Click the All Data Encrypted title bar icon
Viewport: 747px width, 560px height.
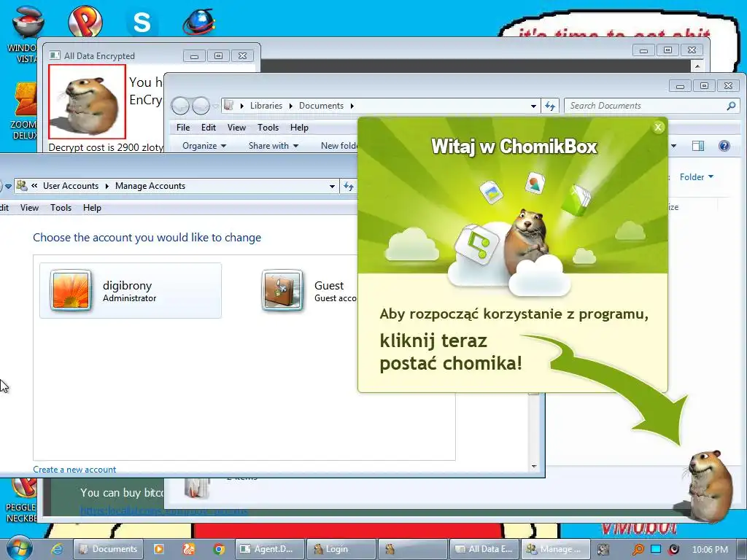55,55
